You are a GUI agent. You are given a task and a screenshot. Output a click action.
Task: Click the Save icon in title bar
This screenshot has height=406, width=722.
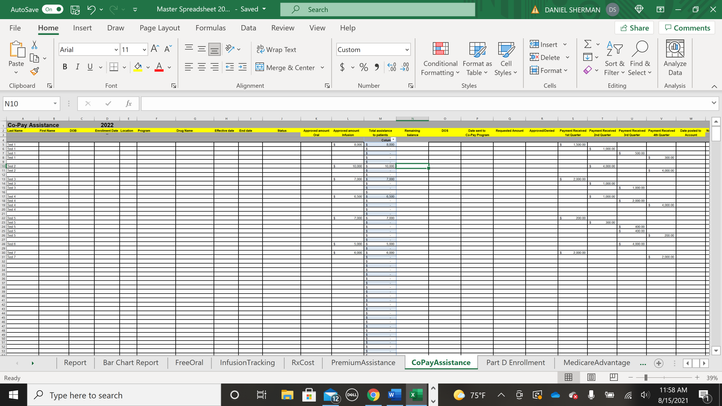pos(75,9)
